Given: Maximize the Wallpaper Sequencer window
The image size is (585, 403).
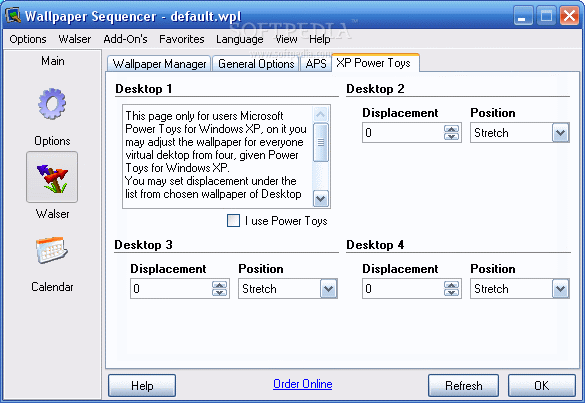Looking at the screenshot, I should click(546, 16).
